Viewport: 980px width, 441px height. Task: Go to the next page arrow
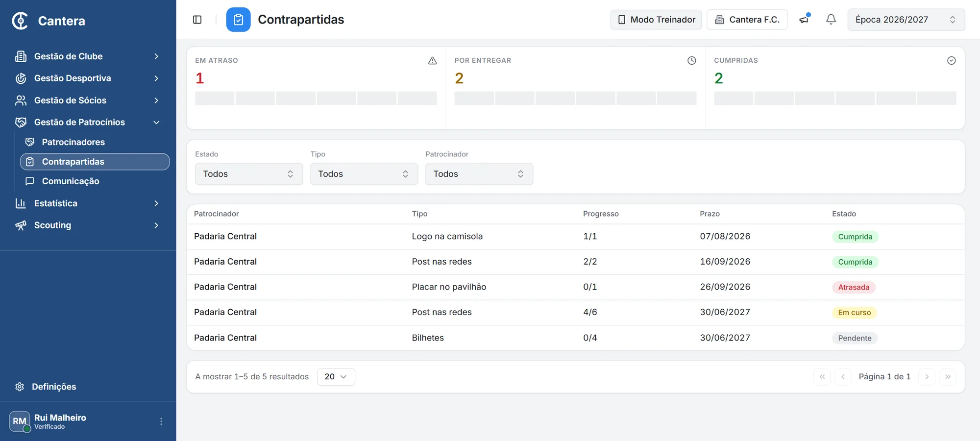[927, 377]
